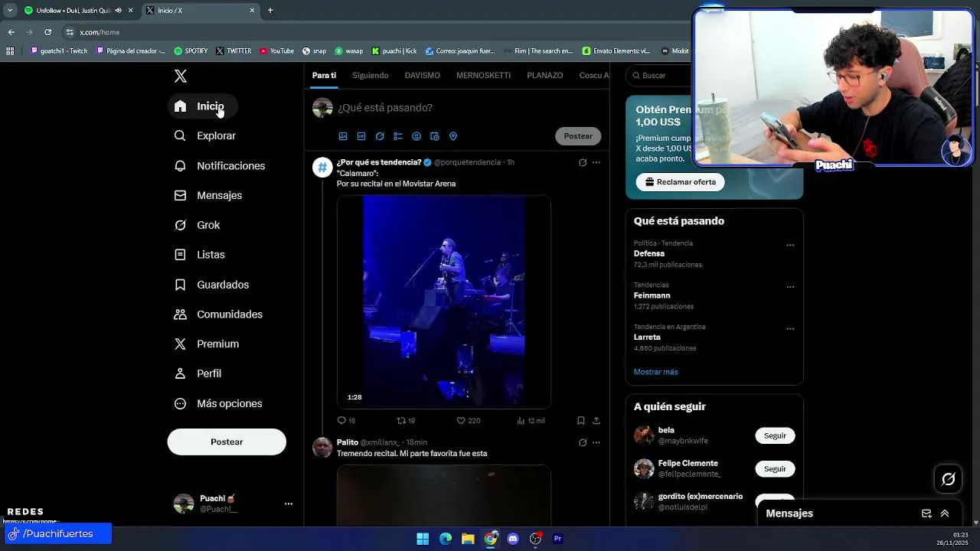980x551 pixels.
Task: Bookmark the Calamaro post
Action: click(581, 421)
